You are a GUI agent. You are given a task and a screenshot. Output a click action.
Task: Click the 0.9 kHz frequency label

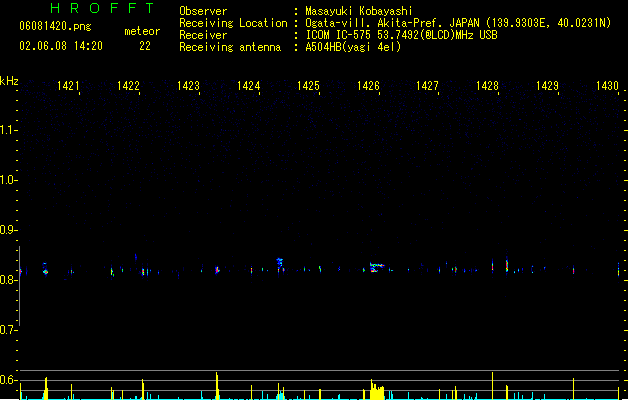coord(7,230)
